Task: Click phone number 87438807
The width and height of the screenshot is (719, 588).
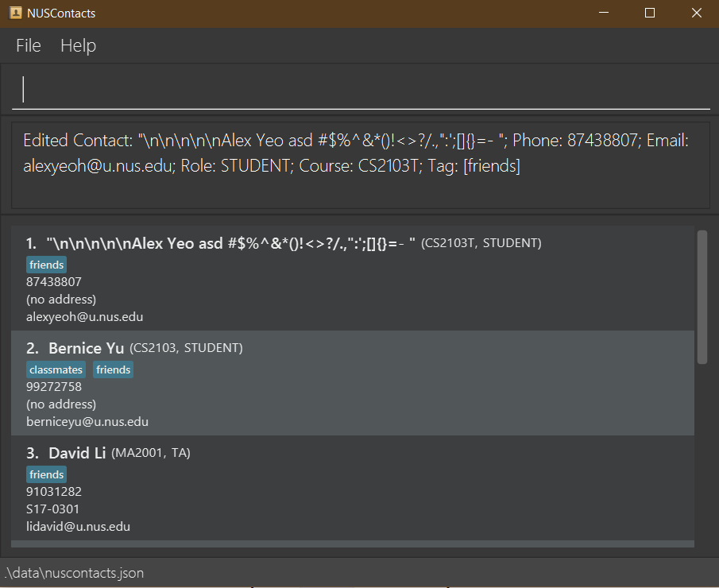Action: pyautogui.click(x=54, y=281)
